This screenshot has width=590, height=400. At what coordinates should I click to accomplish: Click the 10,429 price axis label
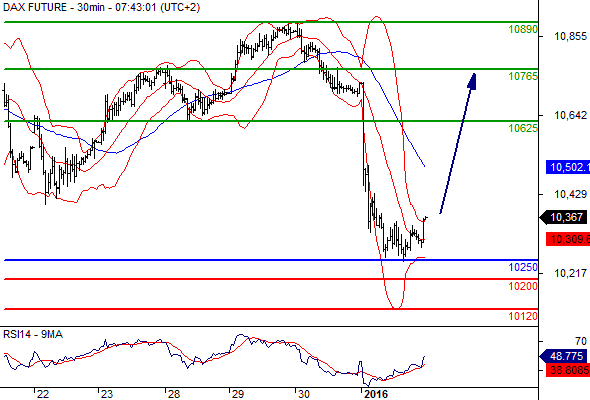570,195
